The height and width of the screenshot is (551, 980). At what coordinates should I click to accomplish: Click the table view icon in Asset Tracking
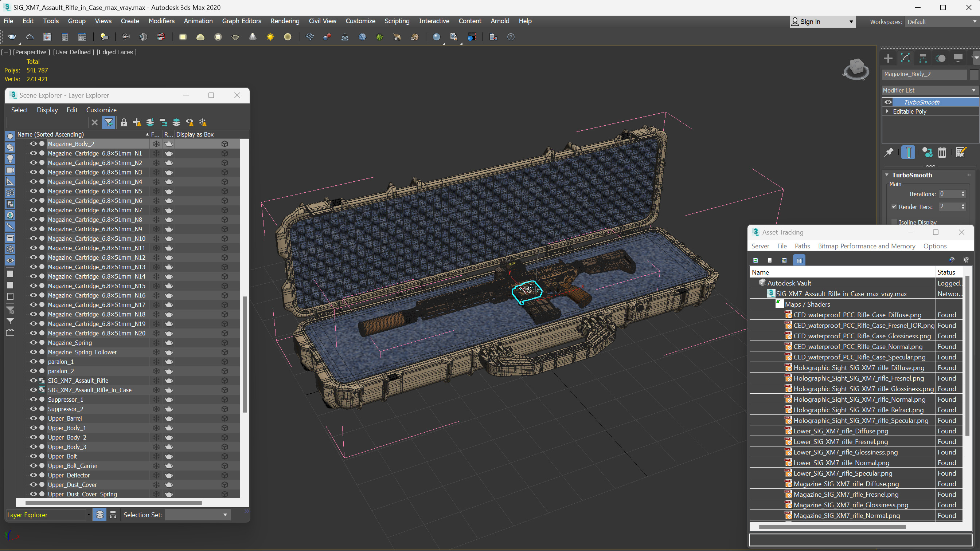799,260
